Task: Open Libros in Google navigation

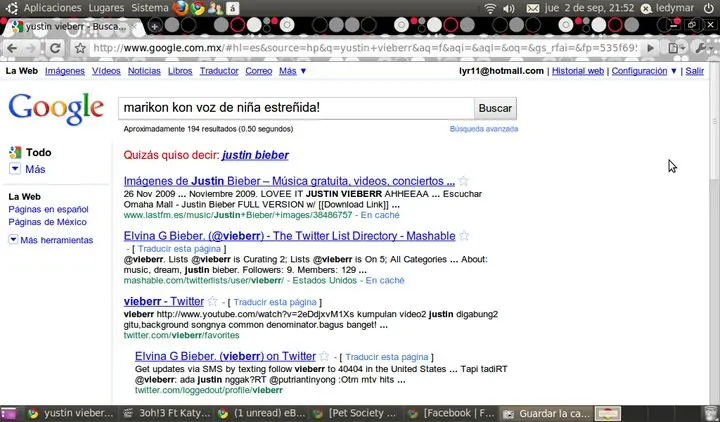Action: (x=180, y=71)
